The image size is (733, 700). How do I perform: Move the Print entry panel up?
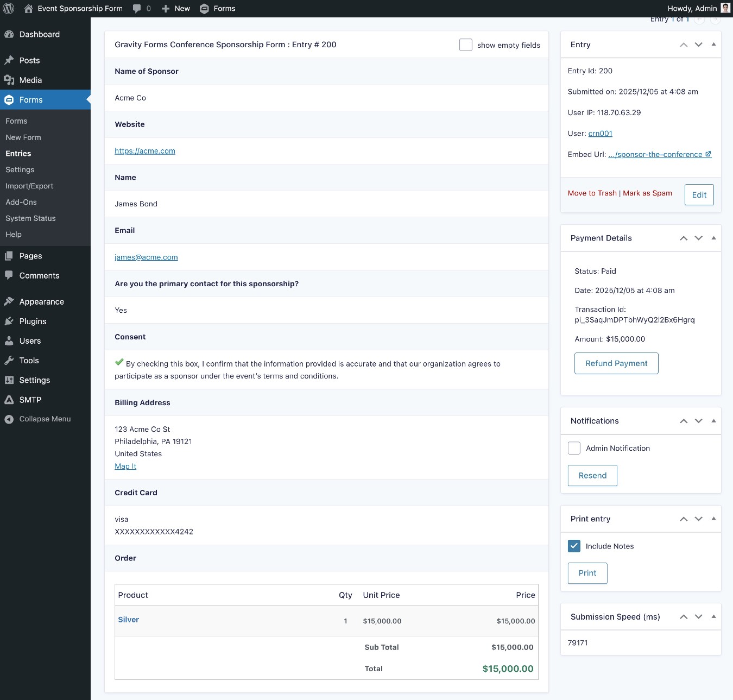click(684, 519)
